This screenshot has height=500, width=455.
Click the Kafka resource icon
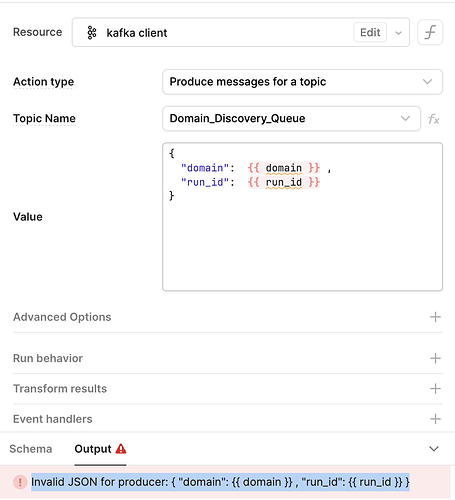click(92, 33)
